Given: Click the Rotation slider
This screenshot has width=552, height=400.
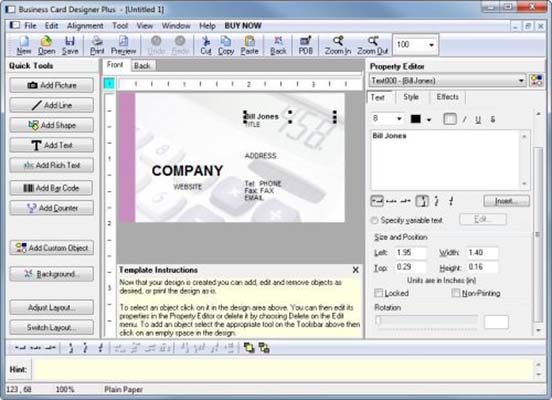Looking at the screenshot, I should (426, 321).
